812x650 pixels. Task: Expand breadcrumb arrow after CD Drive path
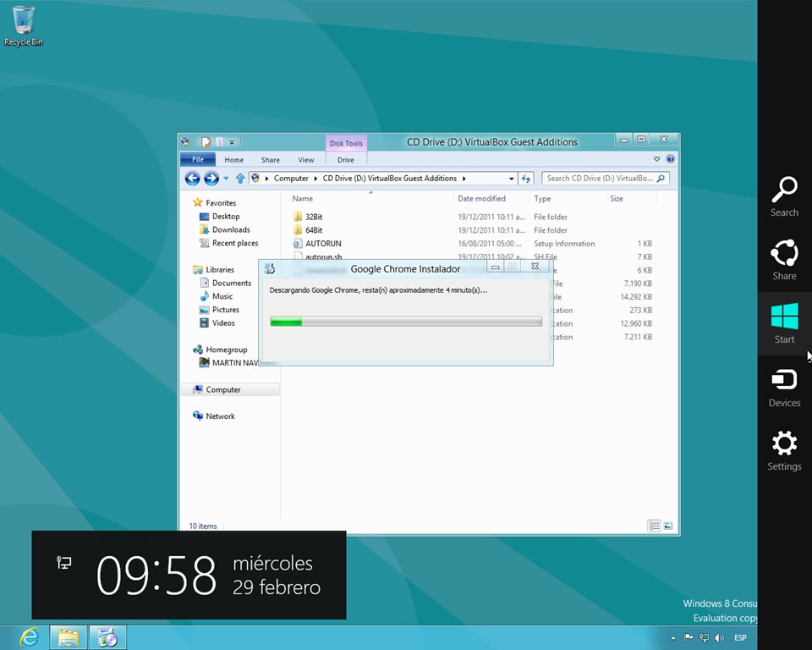464,179
